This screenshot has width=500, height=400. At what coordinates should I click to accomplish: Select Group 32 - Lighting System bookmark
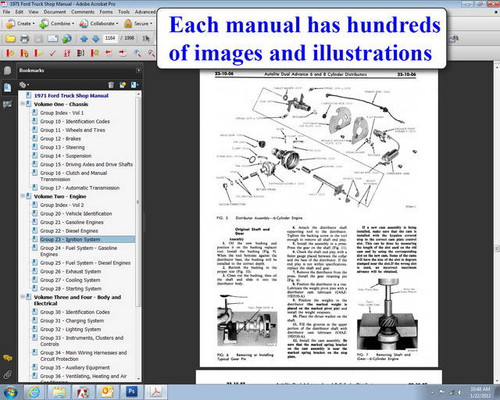70,329
